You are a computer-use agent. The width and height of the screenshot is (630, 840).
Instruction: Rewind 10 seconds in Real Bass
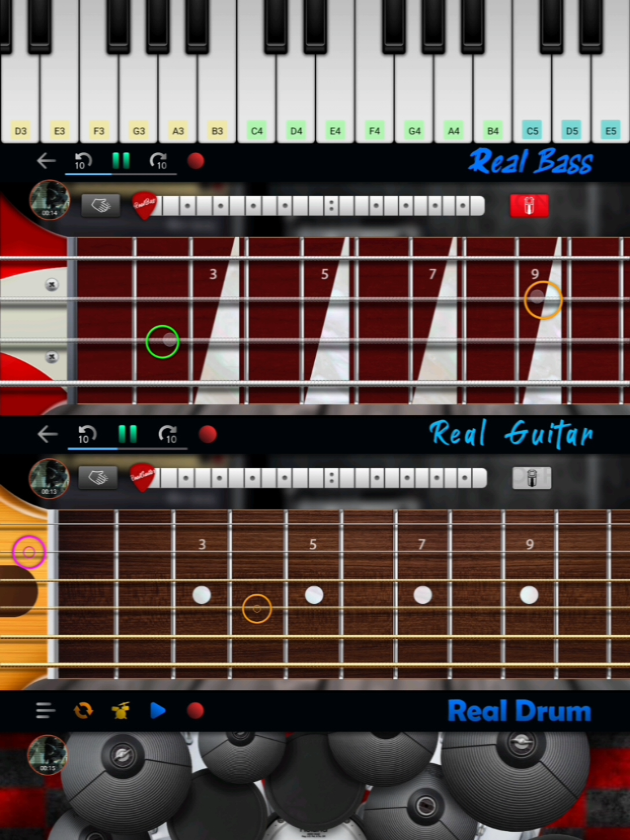[83, 161]
